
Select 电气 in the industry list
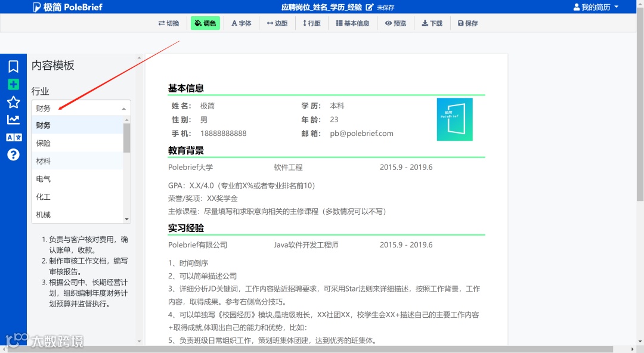[77, 179]
